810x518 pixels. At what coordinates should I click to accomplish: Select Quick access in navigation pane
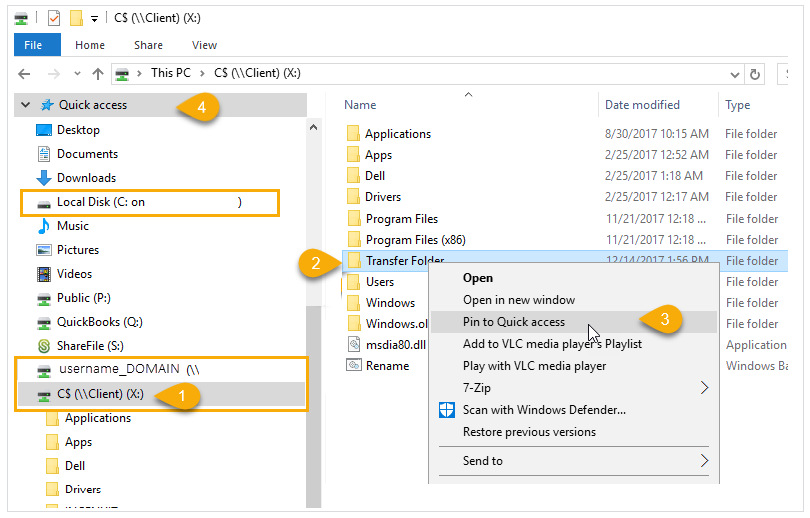tap(93, 105)
